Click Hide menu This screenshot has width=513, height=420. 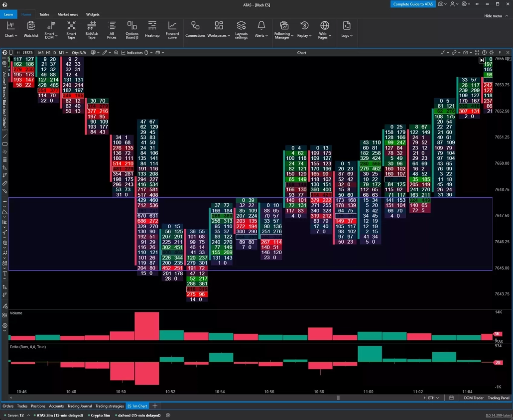pos(496,16)
